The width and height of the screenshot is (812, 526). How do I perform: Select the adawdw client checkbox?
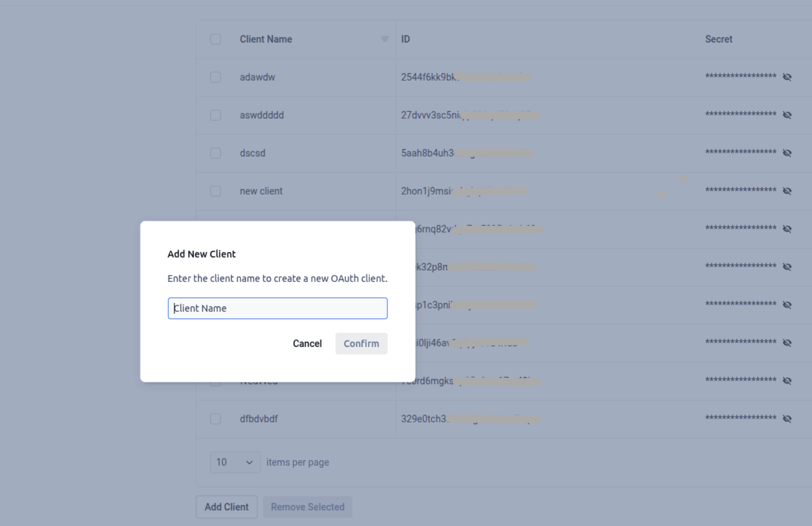[x=215, y=77]
